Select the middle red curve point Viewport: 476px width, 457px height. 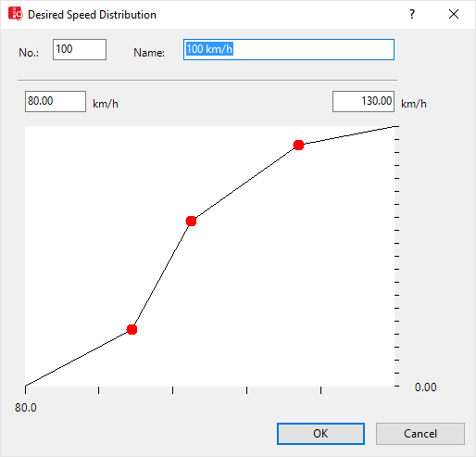point(191,221)
